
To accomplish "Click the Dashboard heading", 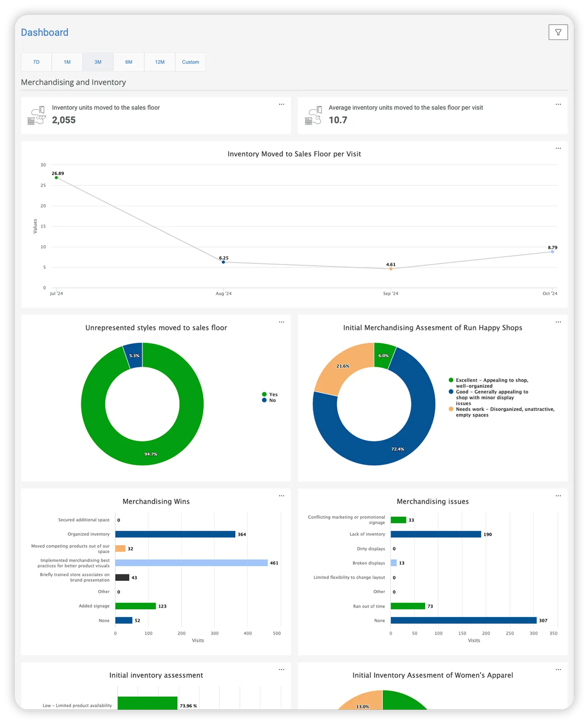I will (x=45, y=32).
